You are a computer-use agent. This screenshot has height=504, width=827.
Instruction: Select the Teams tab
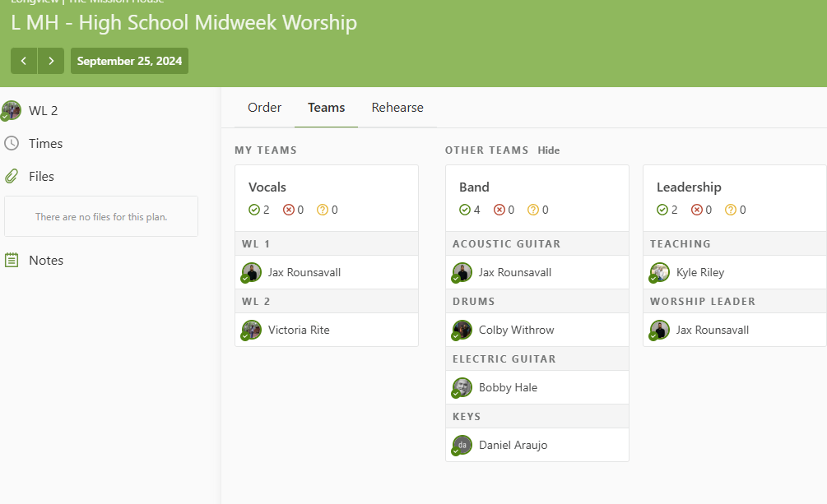[x=326, y=108]
